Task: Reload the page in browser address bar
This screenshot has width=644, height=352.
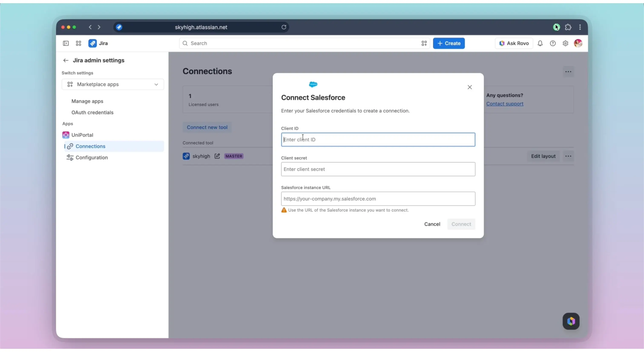Action: [x=284, y=27]
